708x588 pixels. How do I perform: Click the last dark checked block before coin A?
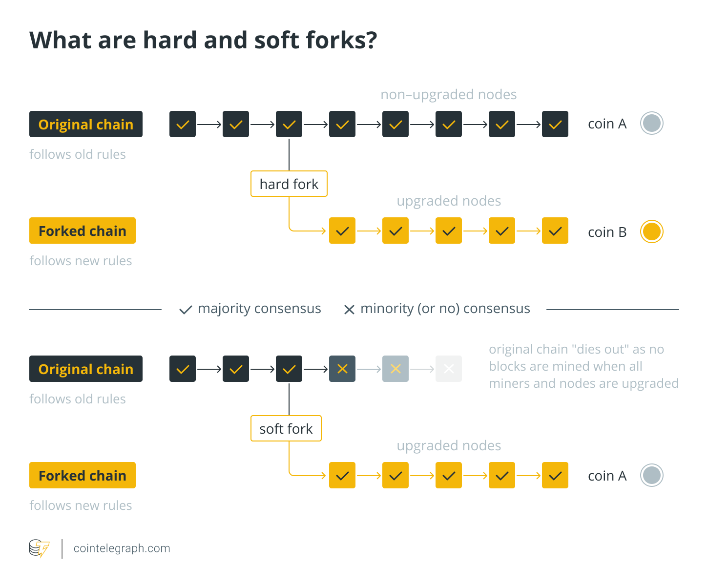555,124
